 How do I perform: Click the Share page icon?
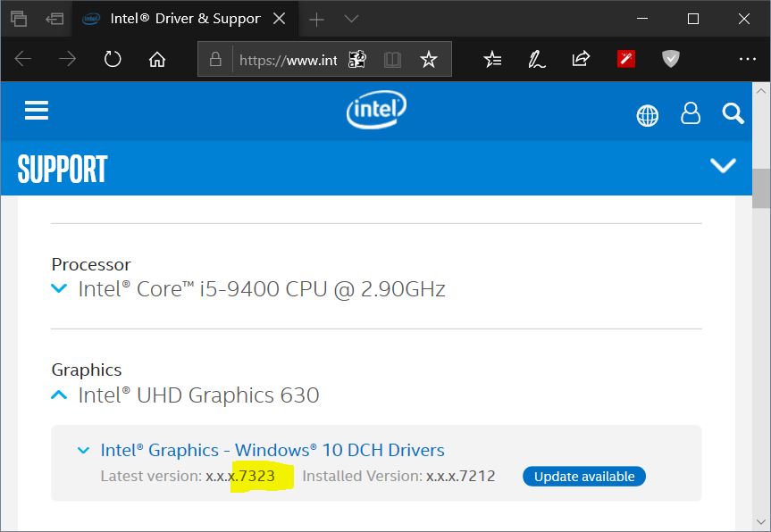click(x=581, y=60)
